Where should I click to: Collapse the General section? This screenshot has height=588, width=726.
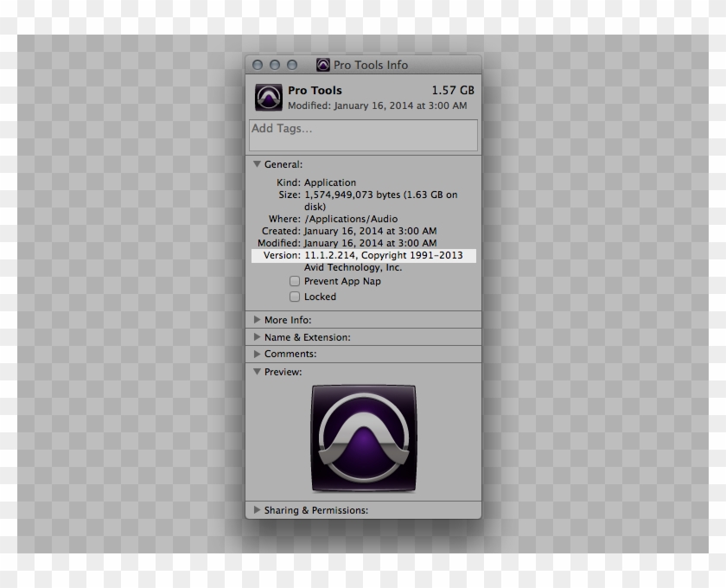click(257, 164)
